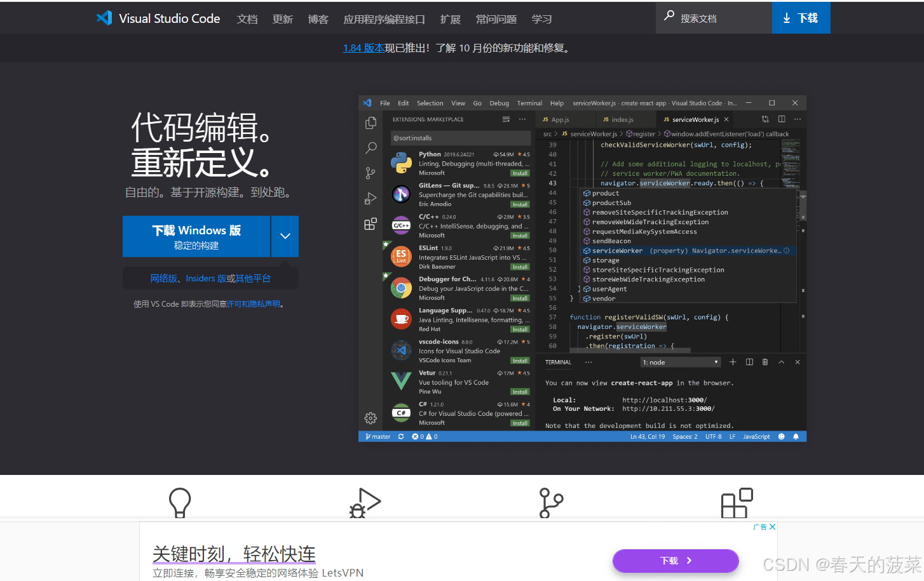Click the lightbulb IntelliSense feature icon

(x=180, y=503)
